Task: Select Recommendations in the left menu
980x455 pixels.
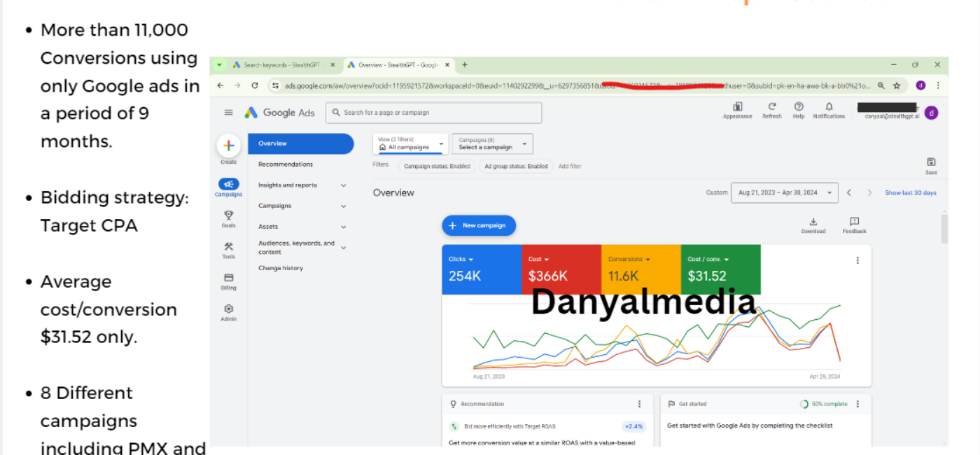Action: 286,164
